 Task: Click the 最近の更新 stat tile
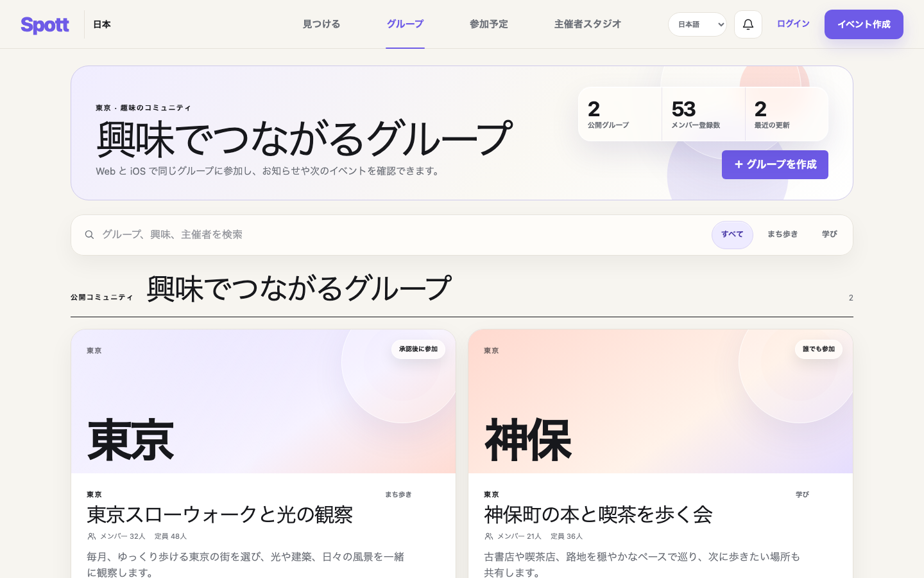coord(787,114)
